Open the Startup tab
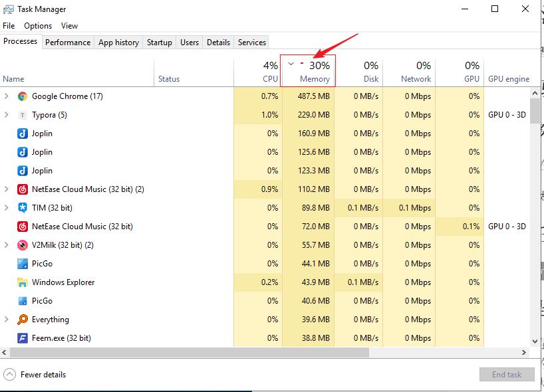544x392 pixels. click(x=159, y=43)
